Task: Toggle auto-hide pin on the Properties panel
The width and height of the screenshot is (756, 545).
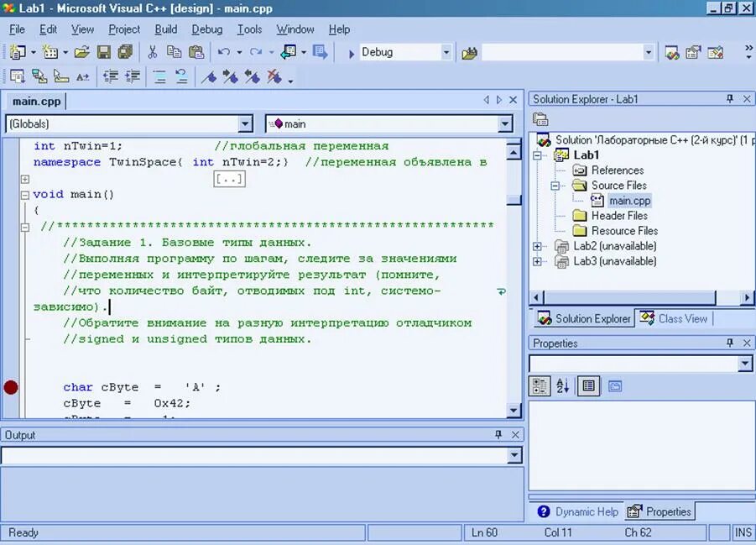Action: (x=730, y=343)
